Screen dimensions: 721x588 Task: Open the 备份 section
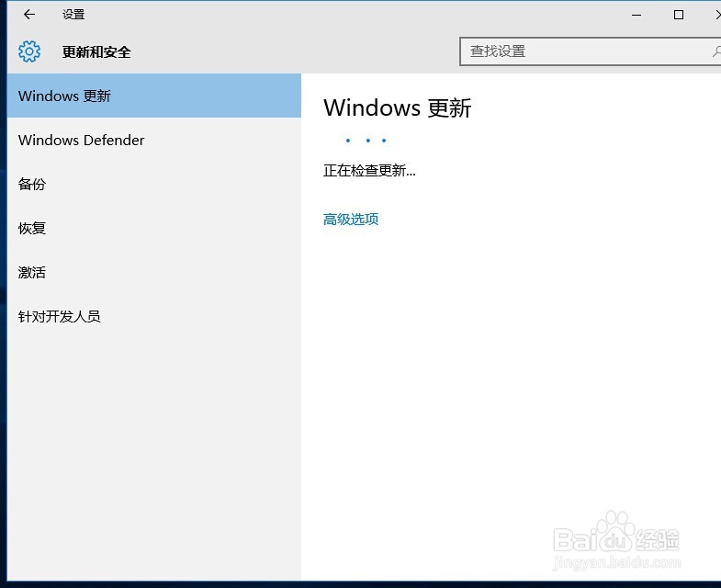154,184
